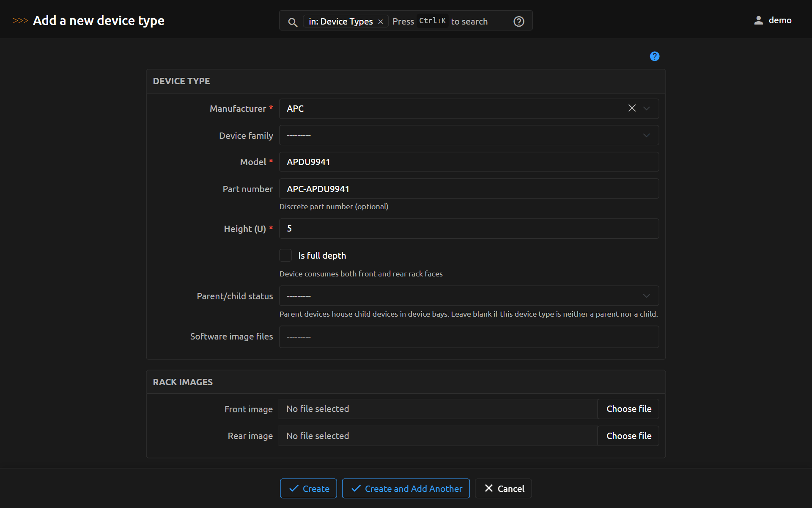Viewport: 812px width, 508px height.
Task: Click the blue help circle icon
Action: [x=654, y=56]
